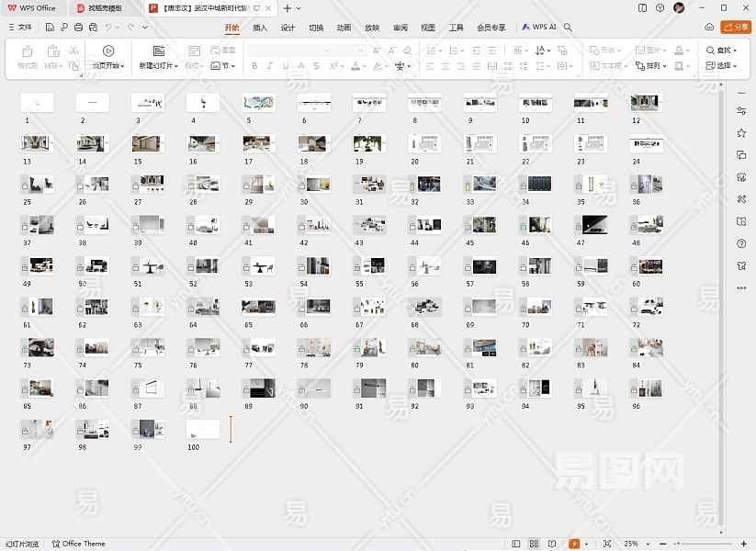Click the orange 分享 (Share) button
Image resolution: width=756 pixels, height=551 pixels.
tap(736, 28)
